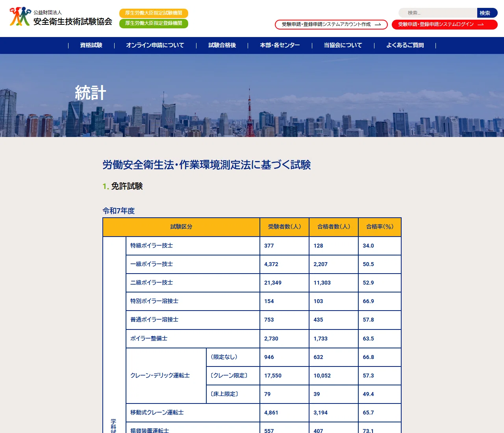Image resolution: width=504 pixels, height=433 pixels.
Task: Select the クレーン・デリック運転士 cell
Action: (166, 376)
